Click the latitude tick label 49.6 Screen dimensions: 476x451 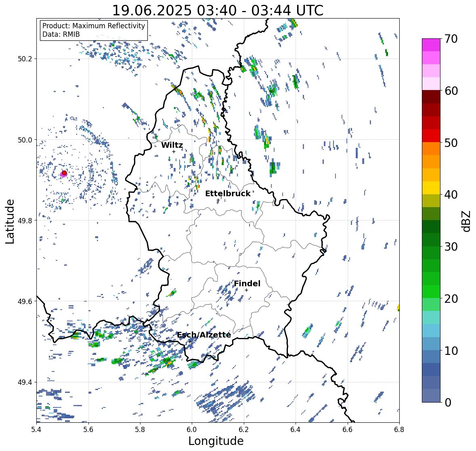[25, 301]
